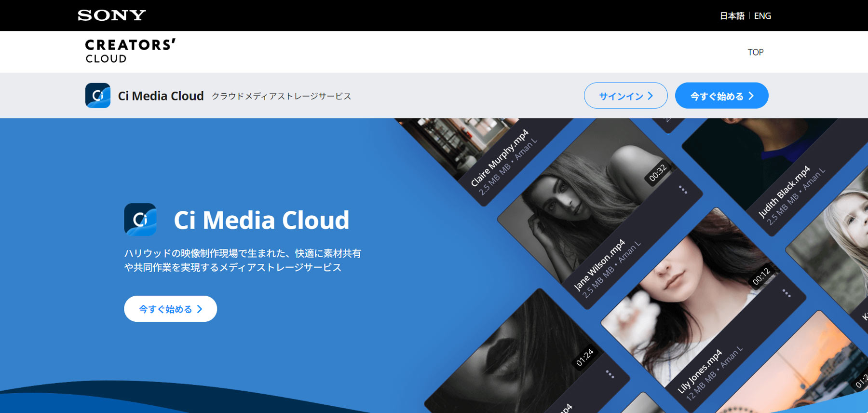Click the 00:12 duration badge
The height and width of the screenshot is (413, 868).
click(x=761, y=276)
